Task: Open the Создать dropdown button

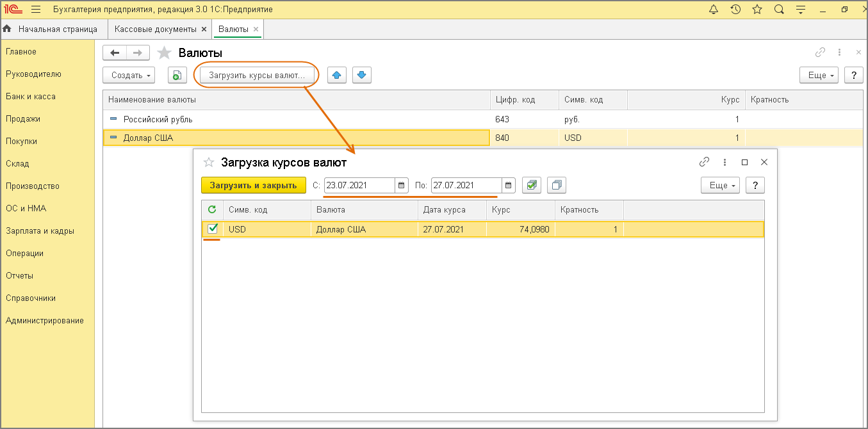Action: point(129,75)
